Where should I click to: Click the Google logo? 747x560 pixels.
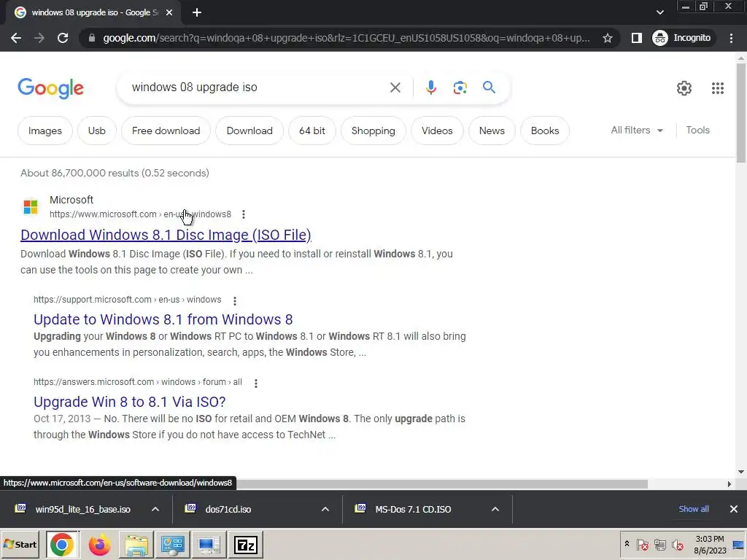[x=50, y=88]
